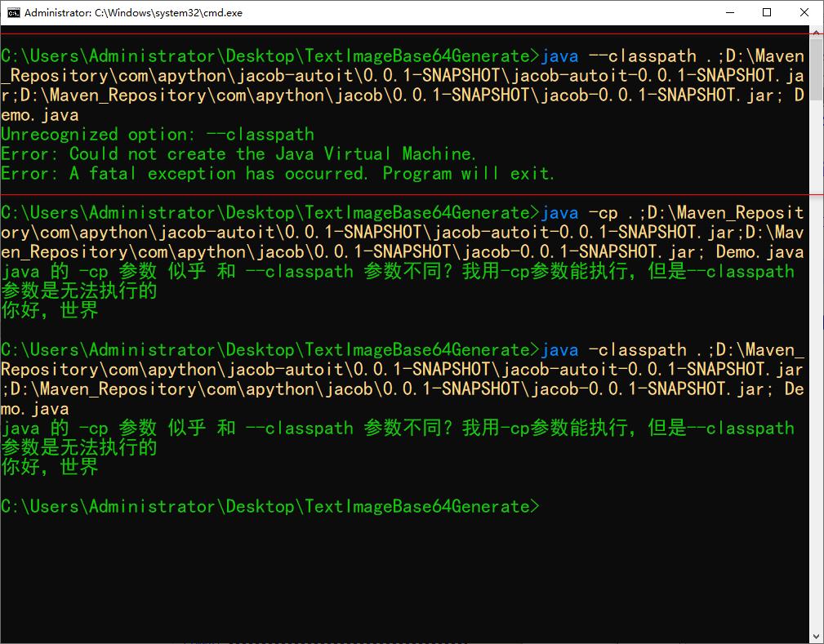Maximize the cmd.exe window
This screenshot has height=644, width=824.
[767, 12]
